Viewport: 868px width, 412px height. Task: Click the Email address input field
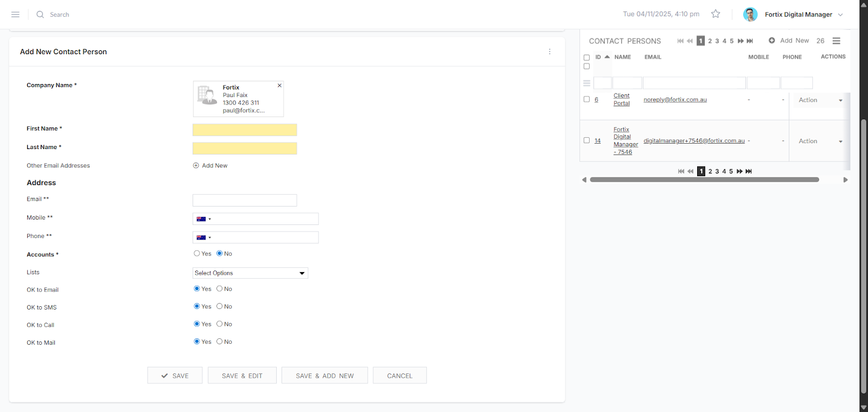[x=245, y=200]
